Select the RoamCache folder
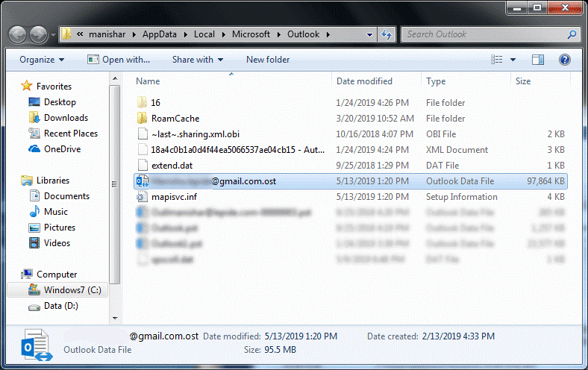Image resolution: width=588 pixels, height=370 pixels. 175,119
